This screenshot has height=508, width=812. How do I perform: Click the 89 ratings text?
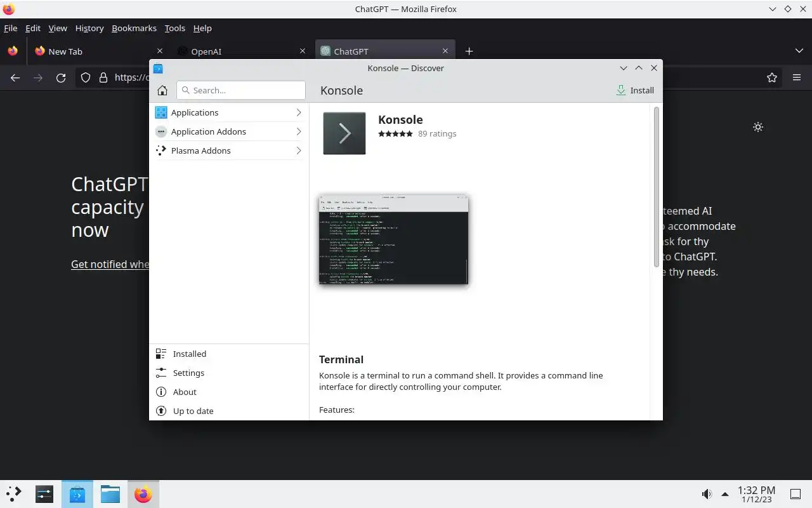437,133
